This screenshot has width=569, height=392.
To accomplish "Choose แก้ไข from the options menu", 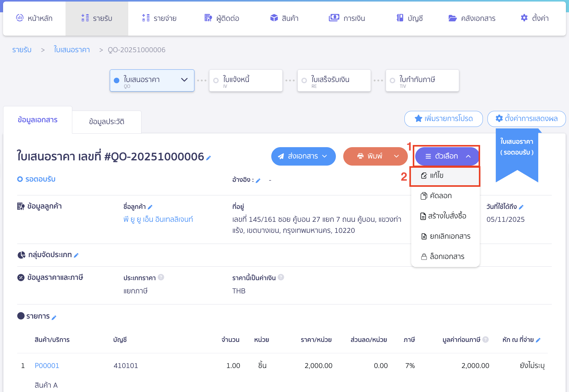I will 436,175.
